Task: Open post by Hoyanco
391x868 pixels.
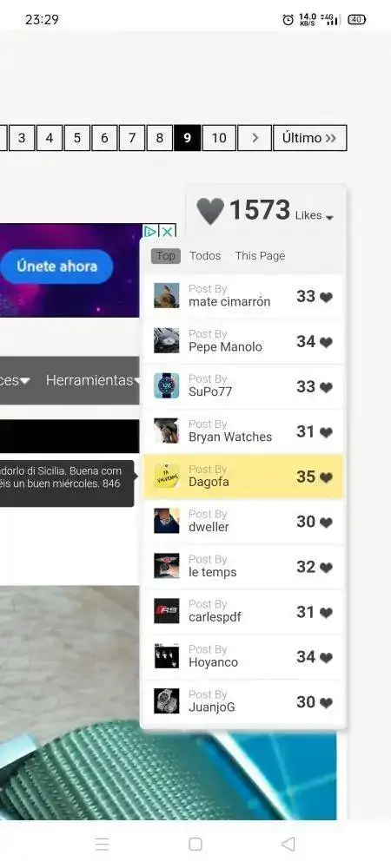Action: 242,656
